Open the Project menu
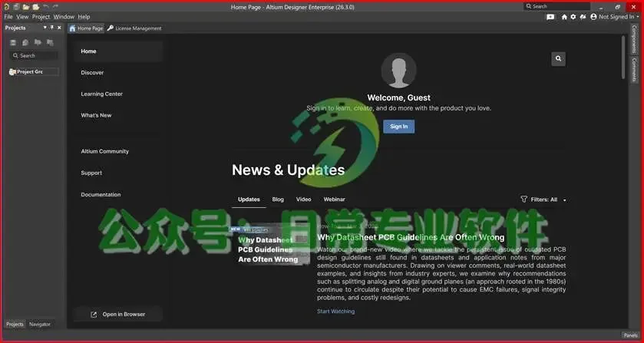 [x=41, y=17]
